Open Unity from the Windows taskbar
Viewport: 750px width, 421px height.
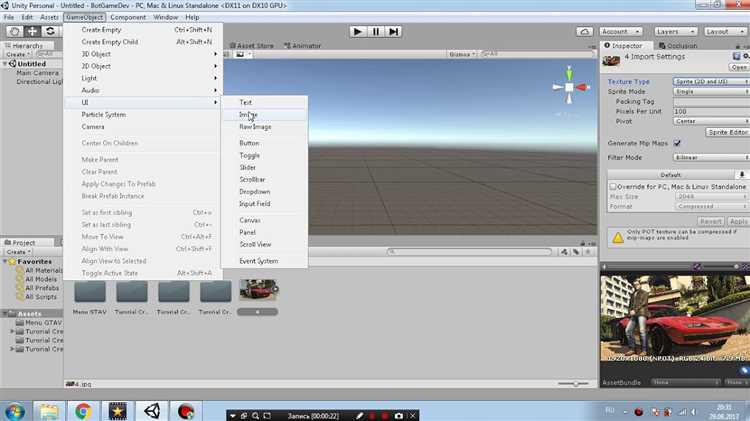[152, 411]
